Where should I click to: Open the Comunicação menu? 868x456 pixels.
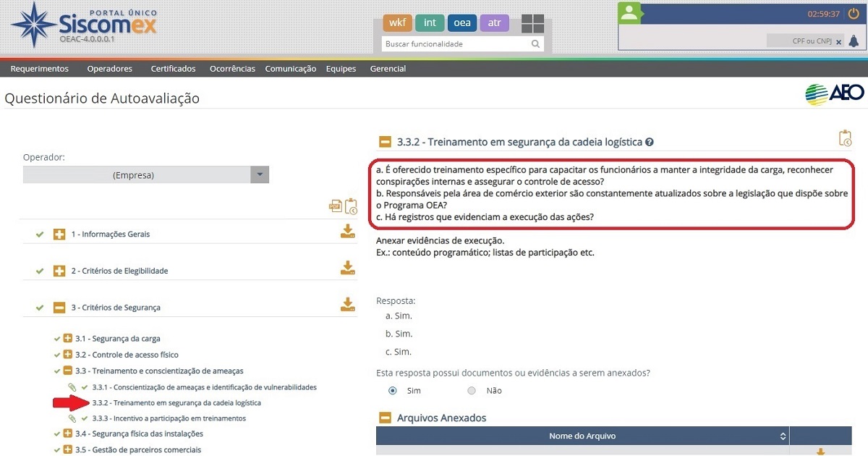292,68
